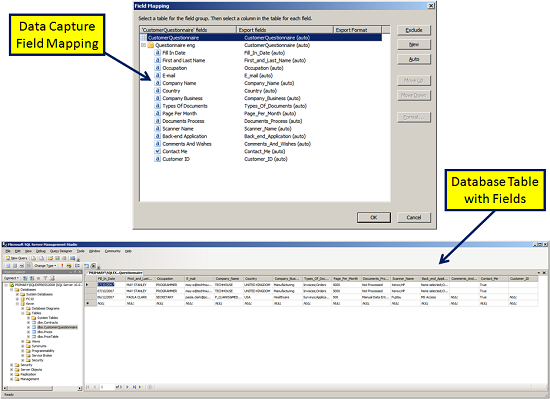Click Object Explorer scrollbar right arrow
The width and height of the screenshot is (550, 399).
click(x=80, y=388)
